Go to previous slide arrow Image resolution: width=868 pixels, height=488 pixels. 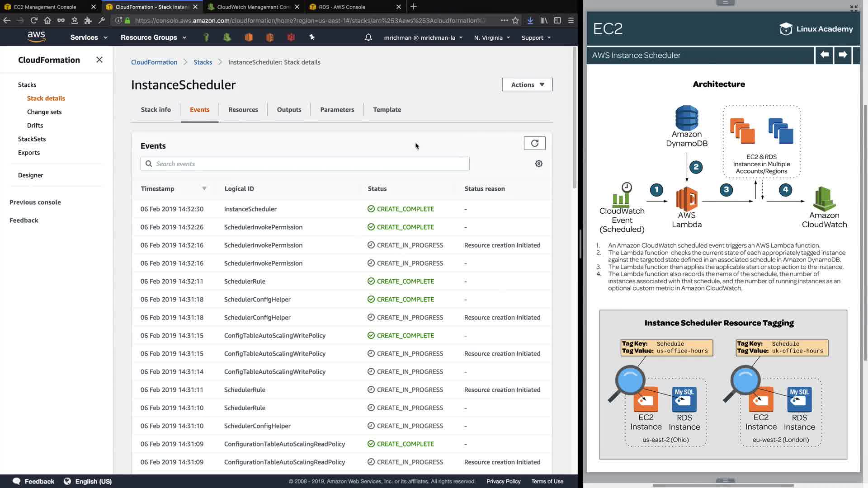point(824,55)
